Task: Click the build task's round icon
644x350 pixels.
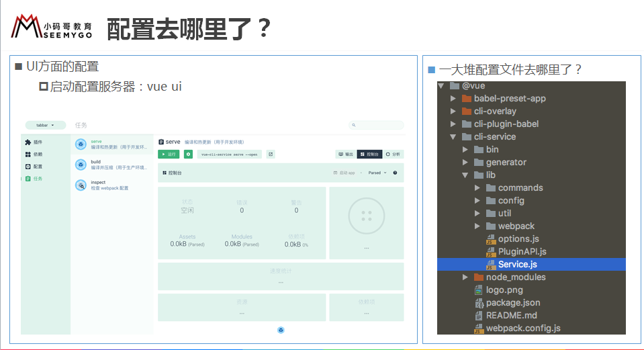Action: point(81,165)
